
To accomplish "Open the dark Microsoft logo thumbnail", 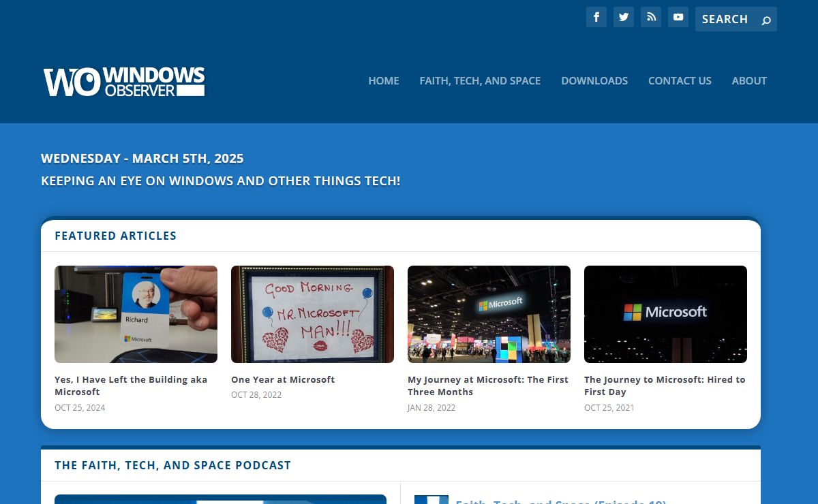I will point(665,314).
